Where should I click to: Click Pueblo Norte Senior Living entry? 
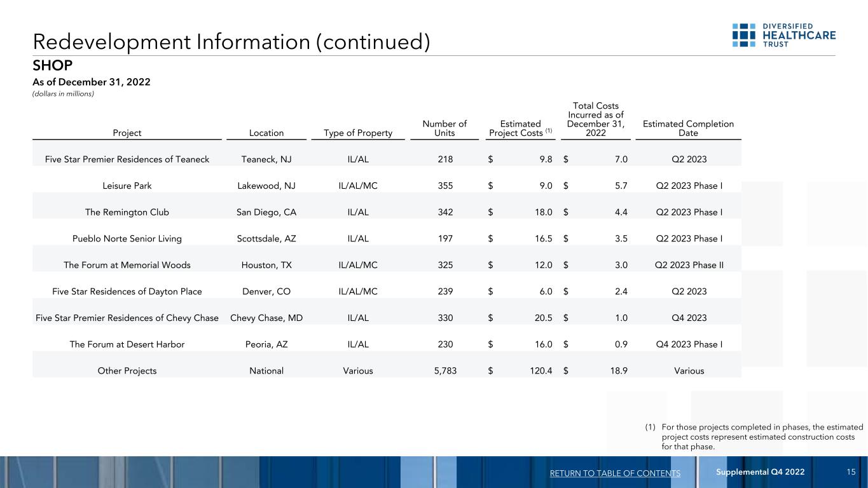(127, 239)
